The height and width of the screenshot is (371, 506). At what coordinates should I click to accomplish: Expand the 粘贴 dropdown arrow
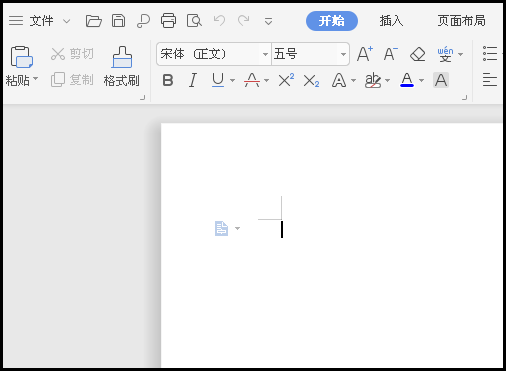(35, 79)
